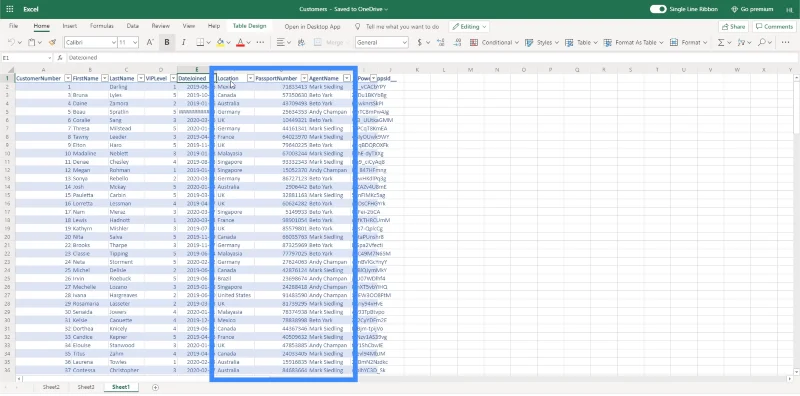Toggle the Single Line Ribbon switch

pyautogui.click(x=658, y=9)
